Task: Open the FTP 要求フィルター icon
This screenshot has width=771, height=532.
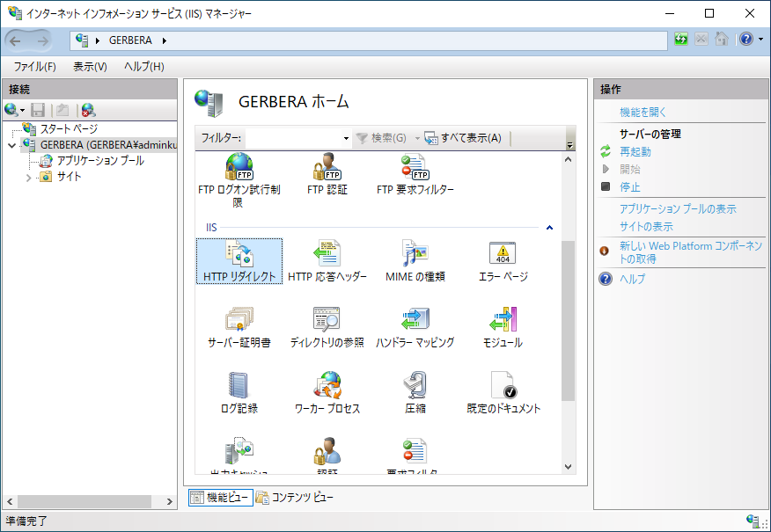Action: (x=415, y=173)
